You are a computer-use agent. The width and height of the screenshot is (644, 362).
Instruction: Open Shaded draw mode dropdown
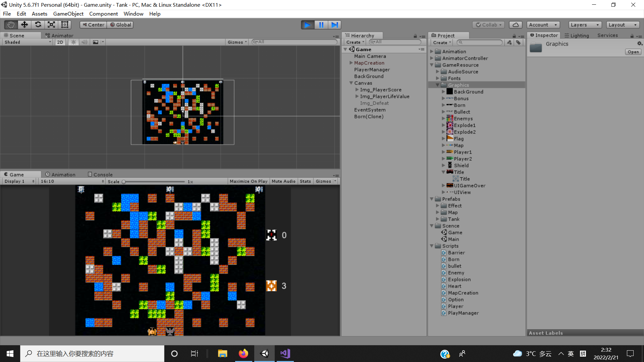[28, 42]
